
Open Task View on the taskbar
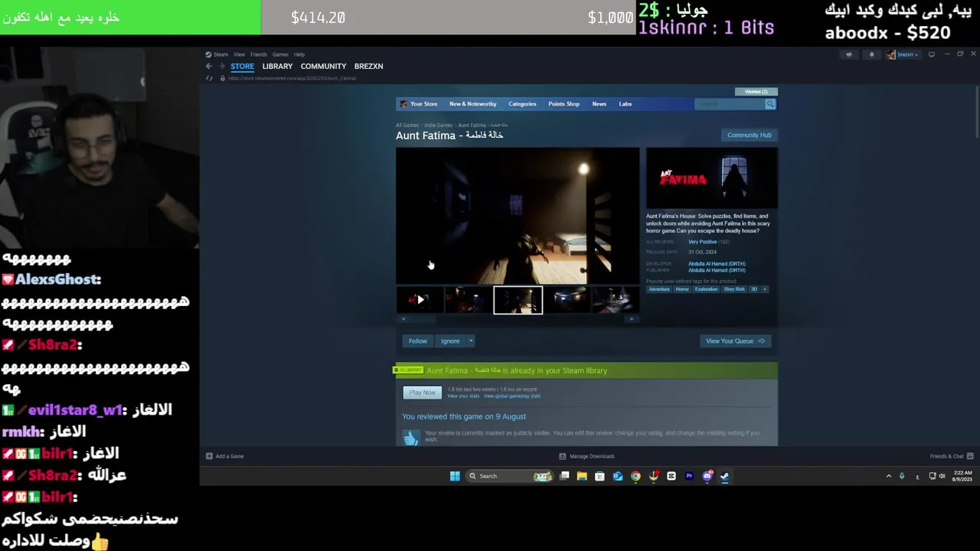pyautogui.click(x=564, y=476)
